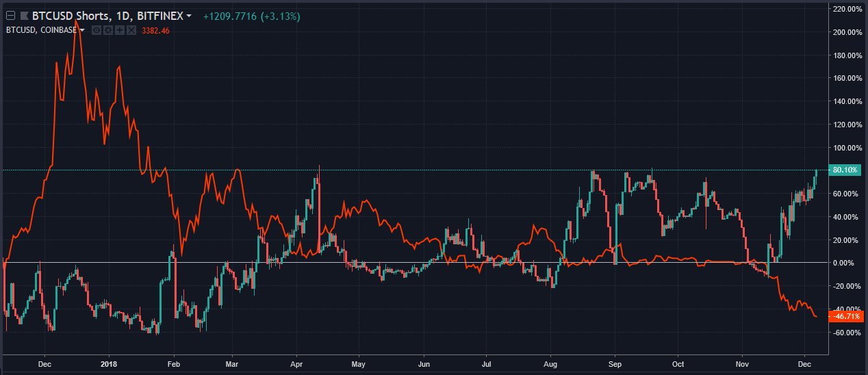868x375 pixels.
Task: Click the 2018 label on the time axis
Action: (109, 365)
